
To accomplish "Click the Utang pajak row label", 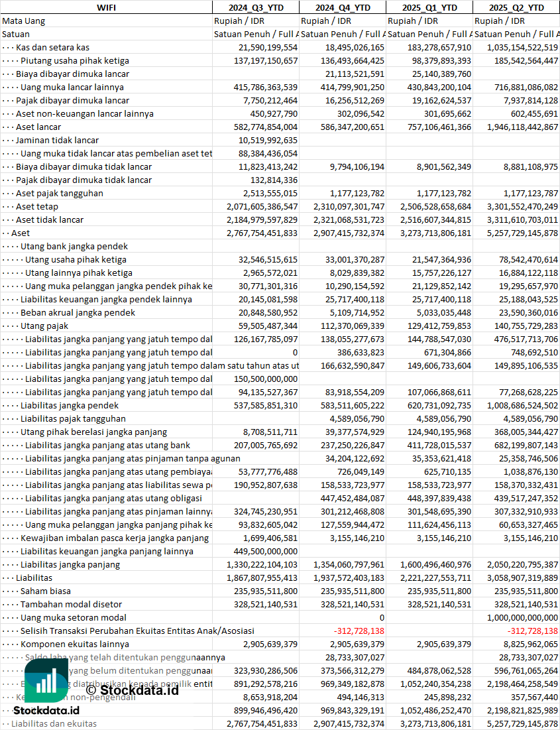I will [x=44, y=326].
